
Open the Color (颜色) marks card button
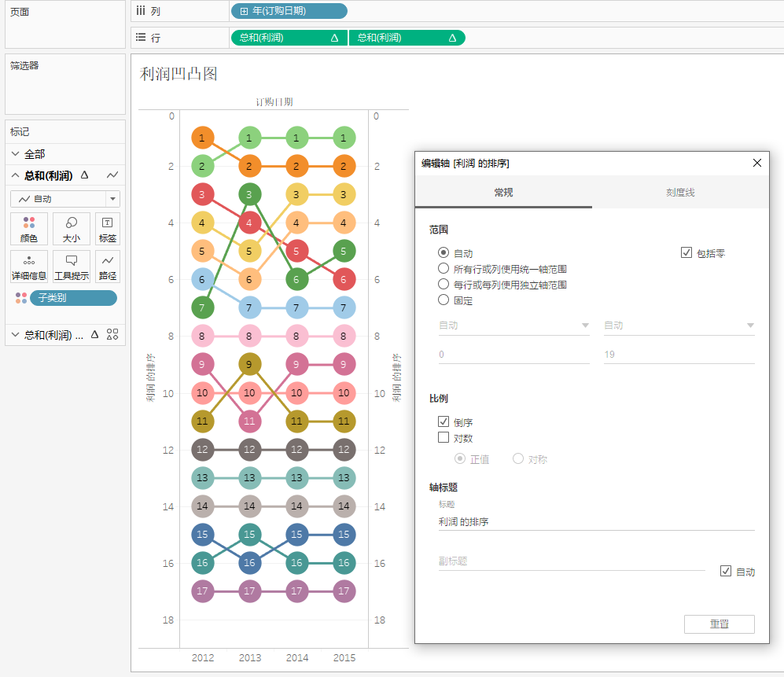(29, 229)
